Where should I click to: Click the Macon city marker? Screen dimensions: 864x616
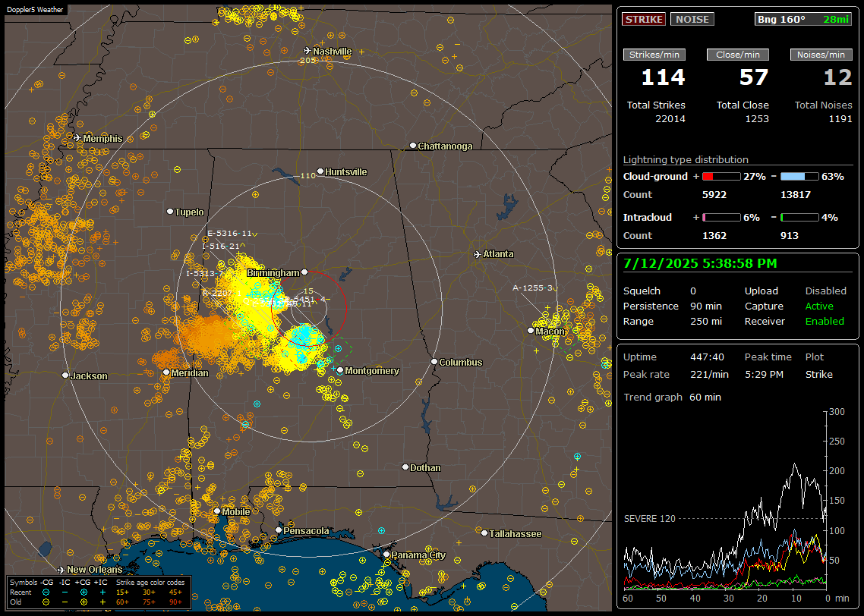[x=531, y=330]
